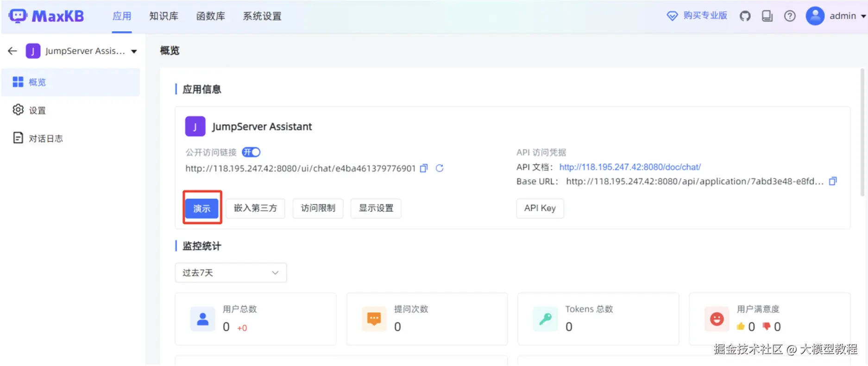Click the thumbs down icon
This screenshot has width=868, height=366.
pyautogui.click(x=766, y=327)
